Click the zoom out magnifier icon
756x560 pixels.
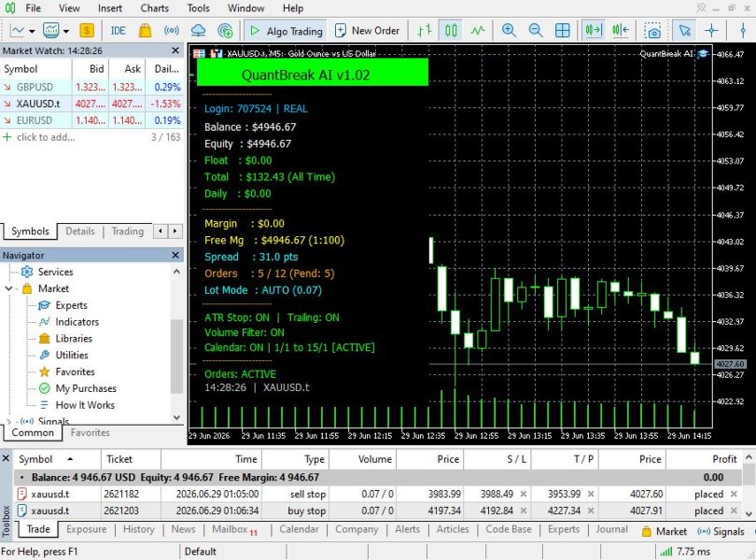pyautogui.click(x=535, y=31)
